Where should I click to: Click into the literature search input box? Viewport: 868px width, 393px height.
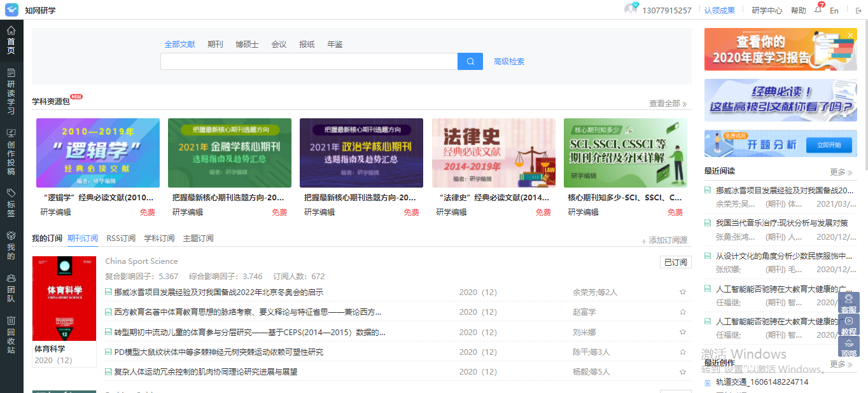tap(309, 62)
